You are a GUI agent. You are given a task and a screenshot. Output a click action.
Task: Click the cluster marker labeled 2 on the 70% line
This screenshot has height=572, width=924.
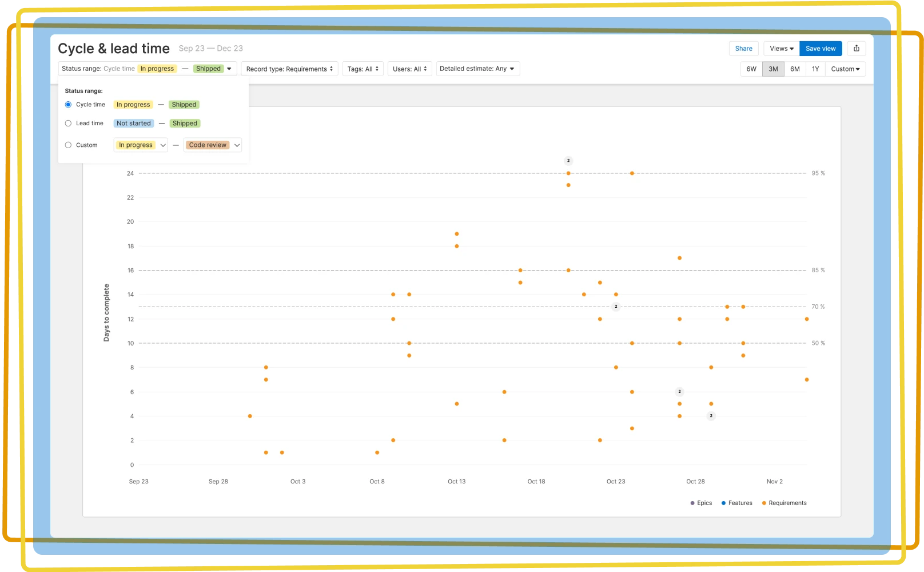click(x=616, y=307)
